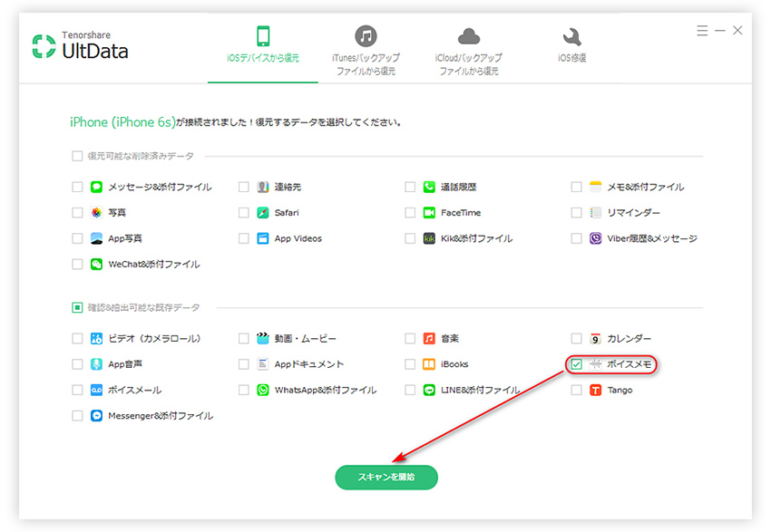
Task: Check the iBooks checkbox
Action: click(x=410, y=364)
